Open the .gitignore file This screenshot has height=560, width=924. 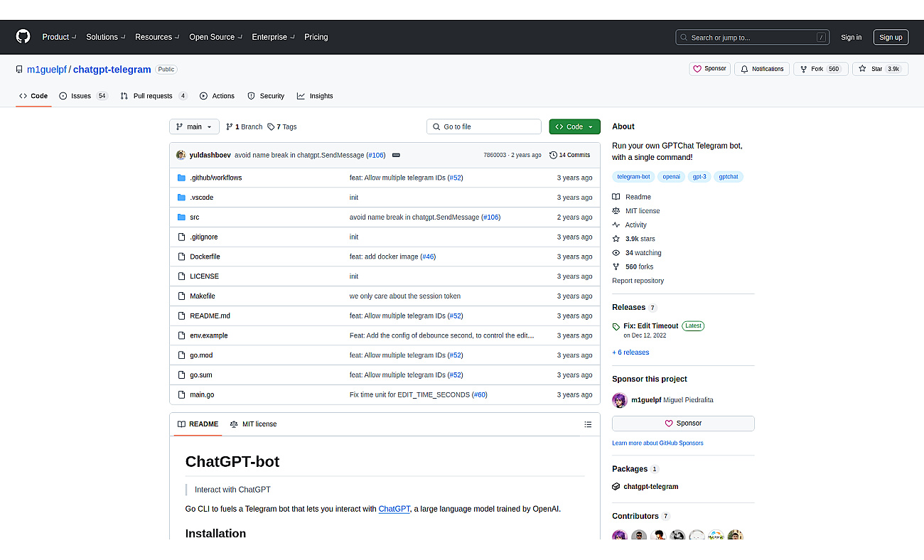click(x=203, y=237)
